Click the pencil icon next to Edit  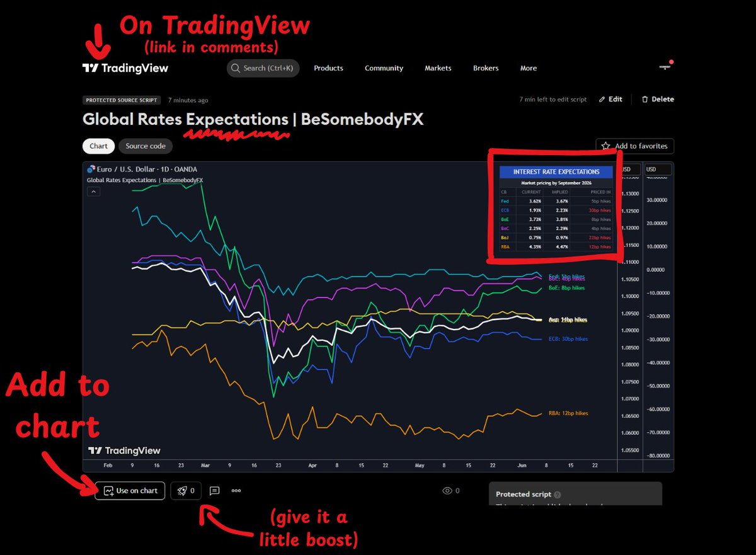coord(602,100)
